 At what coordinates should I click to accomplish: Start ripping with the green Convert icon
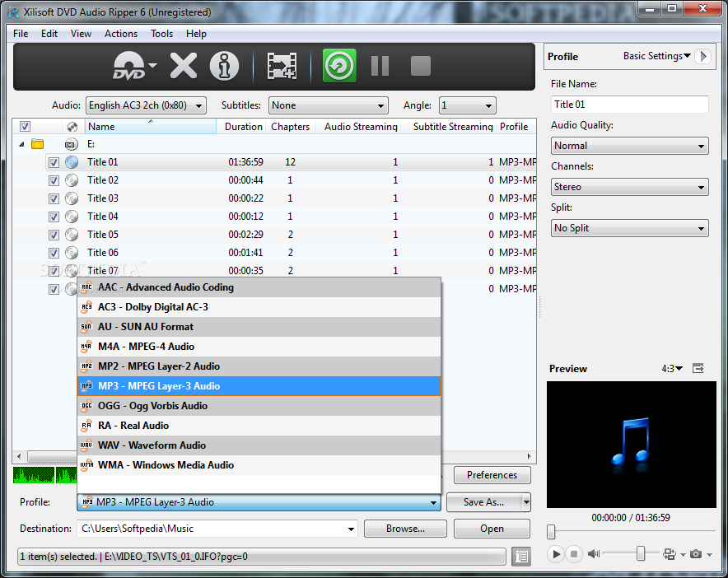click(339, 66)
